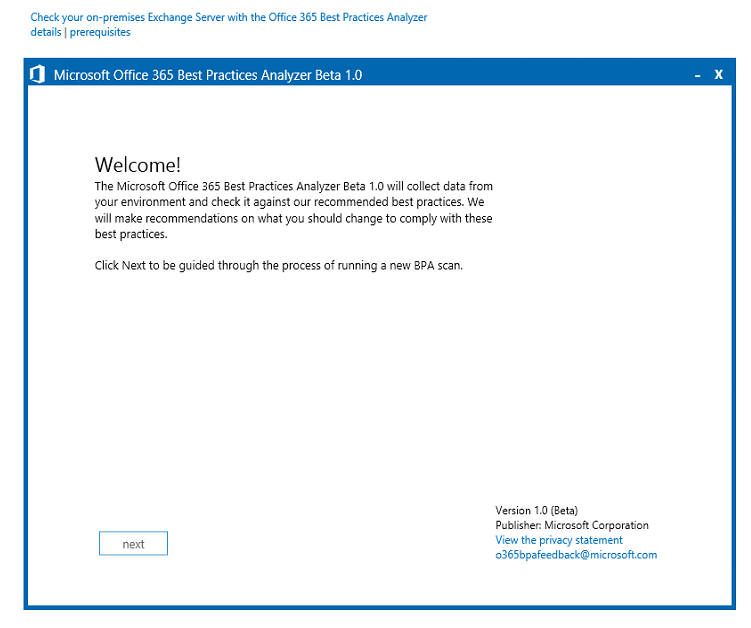Click the Welcome! heading
This screenshot has height=628, width=751.
tap(138, 165)
